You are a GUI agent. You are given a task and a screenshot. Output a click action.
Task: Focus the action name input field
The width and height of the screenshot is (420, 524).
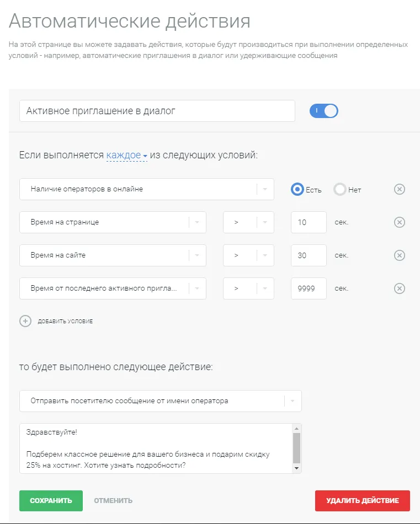[x=157, y=111]
